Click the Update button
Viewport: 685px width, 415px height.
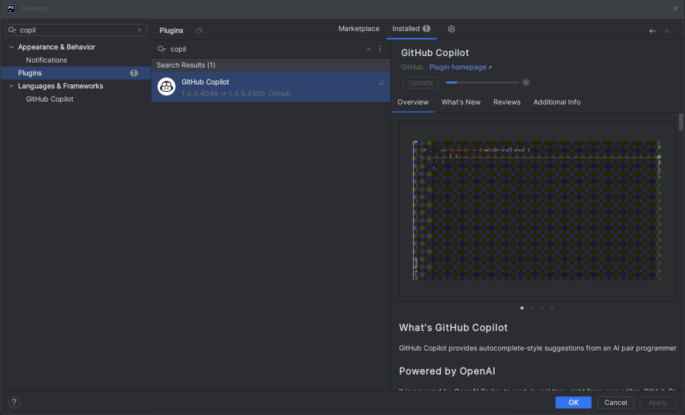click(420, 83)
